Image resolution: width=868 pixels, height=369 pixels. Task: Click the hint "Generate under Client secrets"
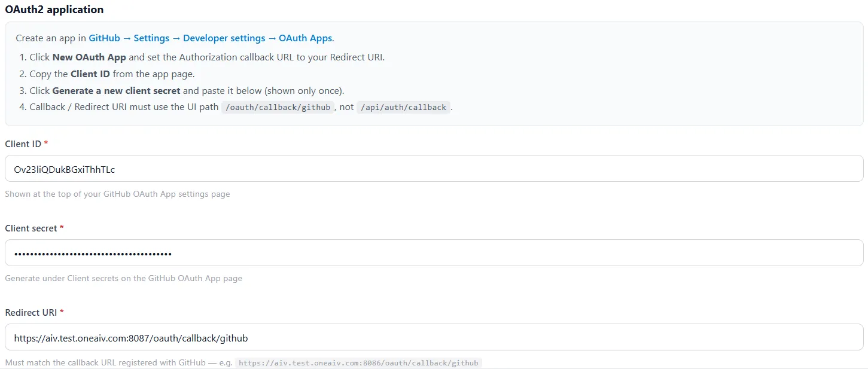pyautogui.click(x=123, y=278)
